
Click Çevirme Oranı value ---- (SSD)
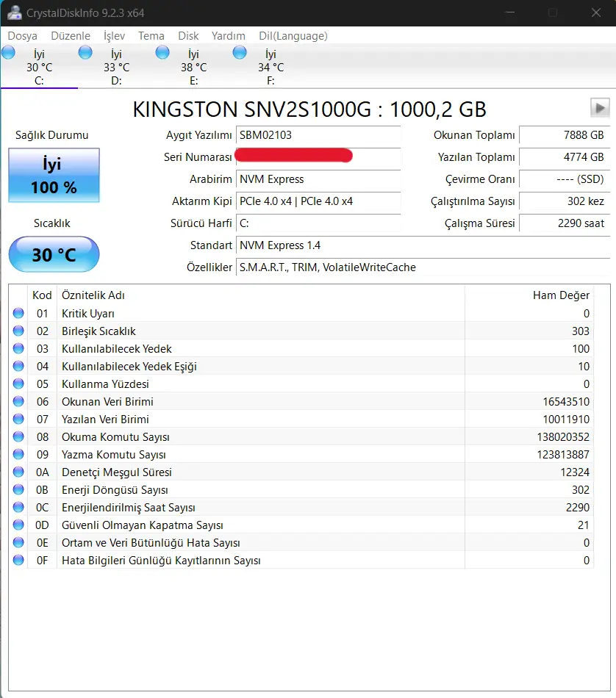tap(565, 179)
